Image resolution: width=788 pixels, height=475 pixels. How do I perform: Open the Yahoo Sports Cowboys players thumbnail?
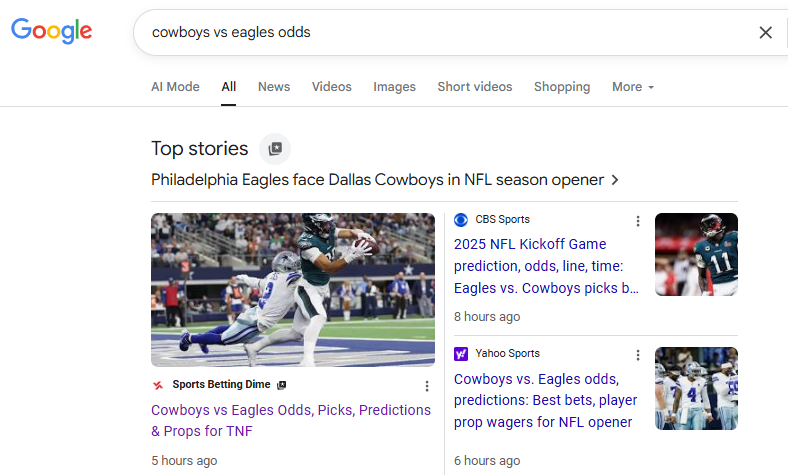tap(696, 389)
